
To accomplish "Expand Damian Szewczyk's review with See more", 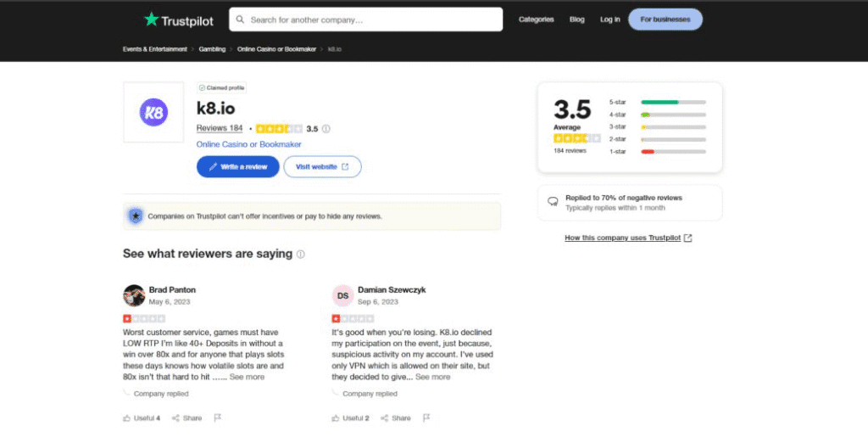I will pyautogui.click(x=432, y=377).
